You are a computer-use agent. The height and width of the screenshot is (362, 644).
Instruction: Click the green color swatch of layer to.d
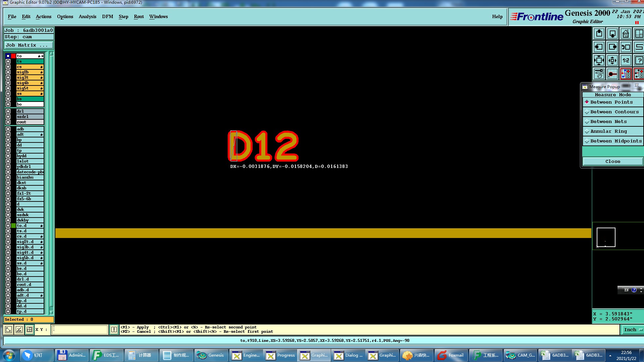click(13, 226)
